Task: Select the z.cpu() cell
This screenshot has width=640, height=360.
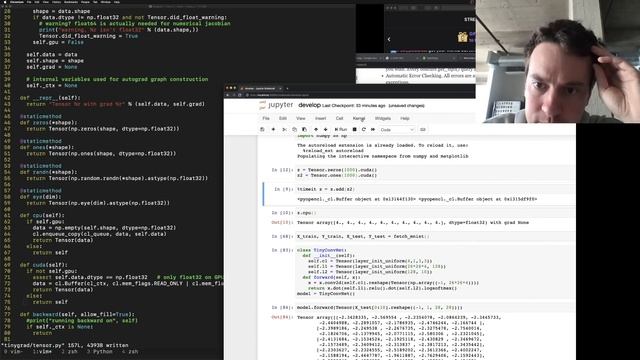Action: [435, 213]
